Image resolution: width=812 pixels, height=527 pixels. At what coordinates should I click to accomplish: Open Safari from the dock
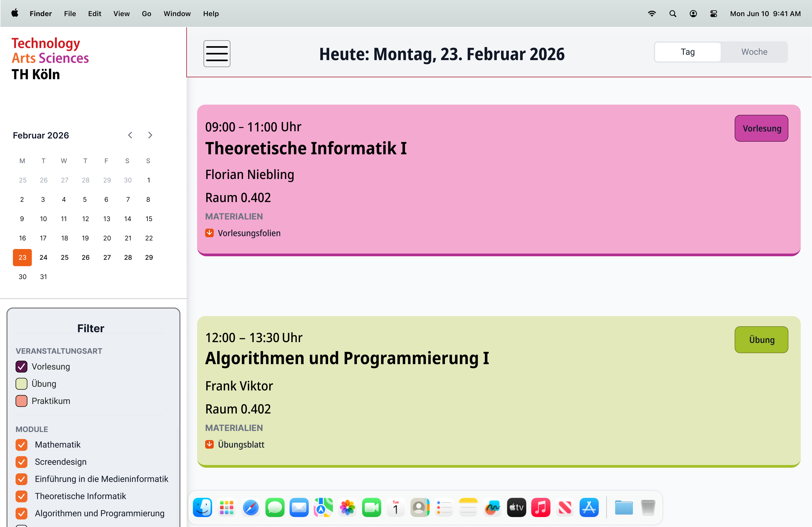coord(251,508)
